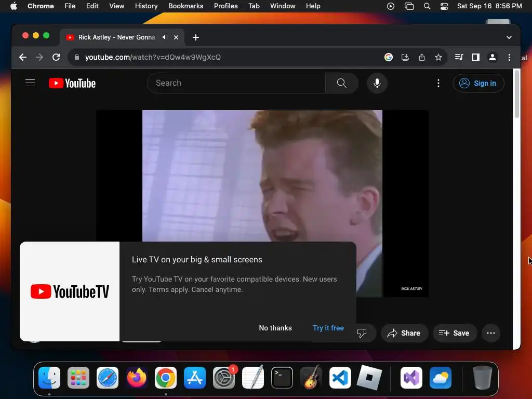The height and width of the screenshot is (399, 532).
Task: Open Chrome three-dot menu
Action: tap(509, 57)
